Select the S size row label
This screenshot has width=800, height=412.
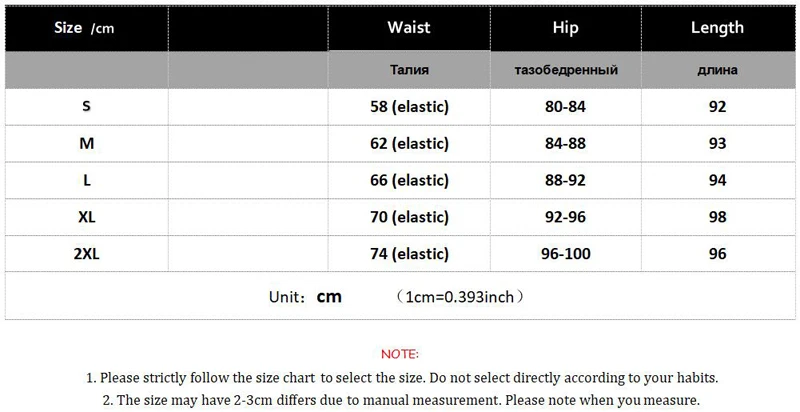click(x=86, y=107)
